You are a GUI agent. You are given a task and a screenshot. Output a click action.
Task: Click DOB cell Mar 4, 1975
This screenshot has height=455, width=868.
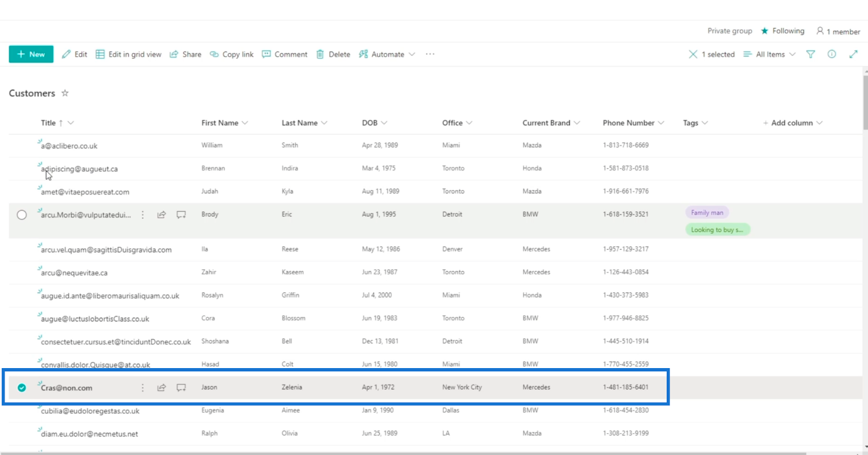tap(379, 168)
